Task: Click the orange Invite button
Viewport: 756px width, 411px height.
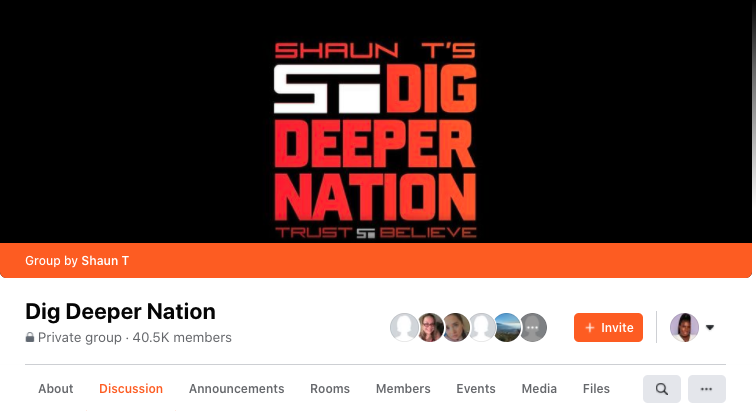Action: [x=608, y=328]
